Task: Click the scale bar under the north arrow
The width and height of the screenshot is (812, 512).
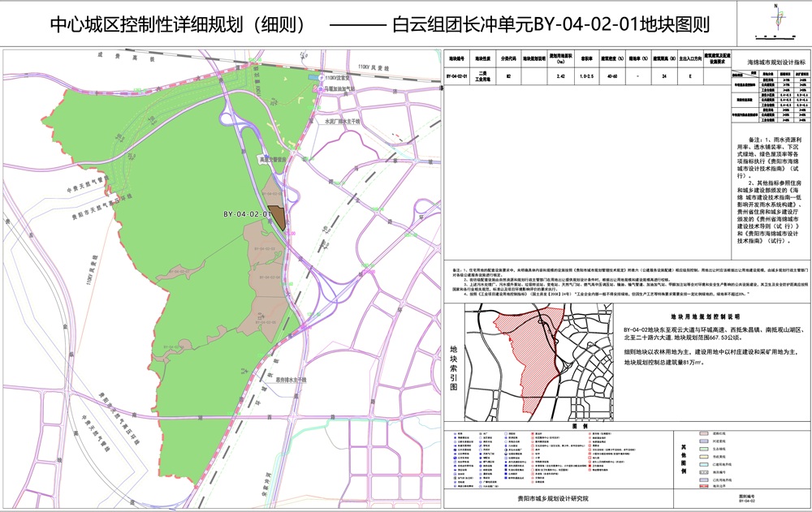Action: (x=775, y=37)
